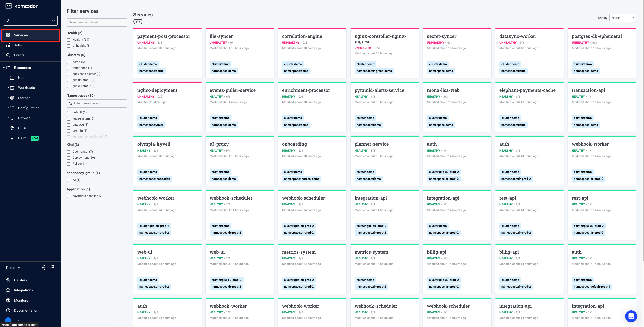Open the Services grid icon
The image size is (644, 327).
point(8,35)
